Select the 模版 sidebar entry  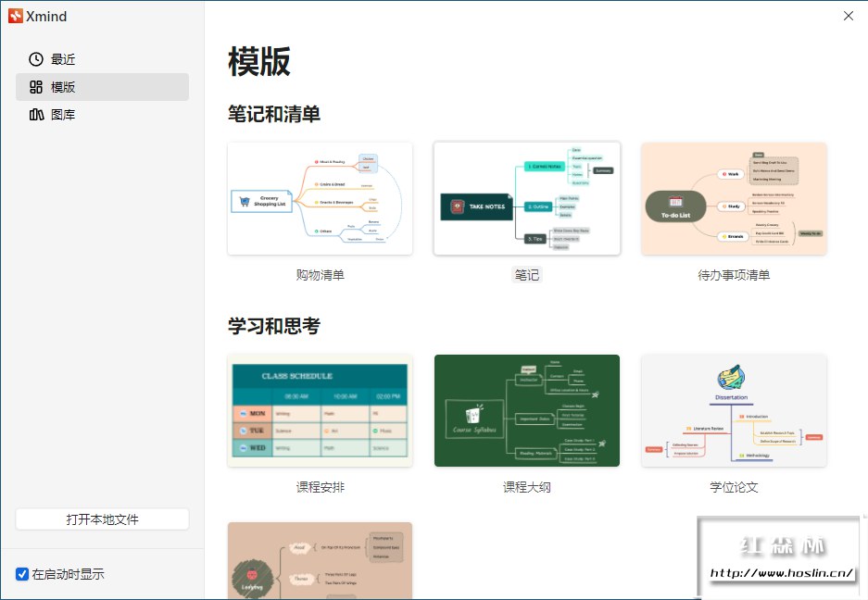tap(103, 87)
